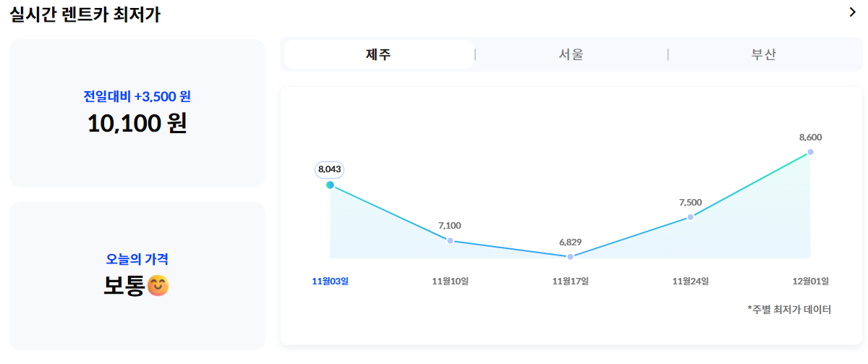Click the *주별 최저가 데이터 footnote

[x=789, y=309]
